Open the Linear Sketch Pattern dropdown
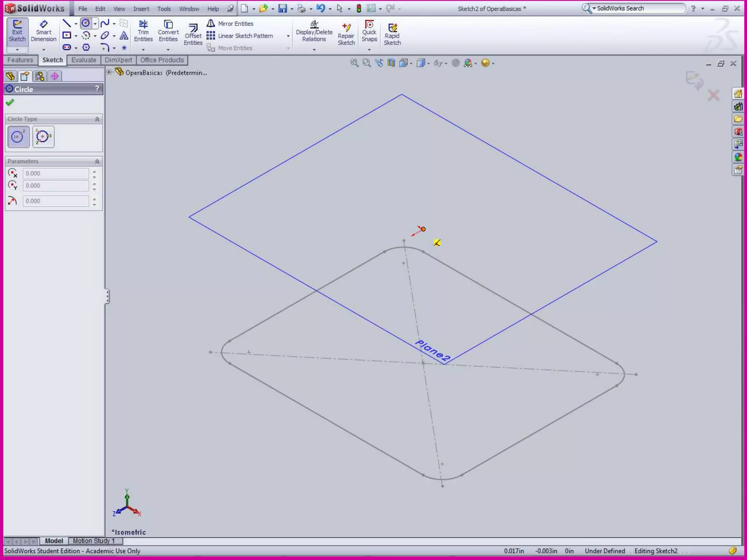This screenshot has width=747, height=560. (288, 36)
